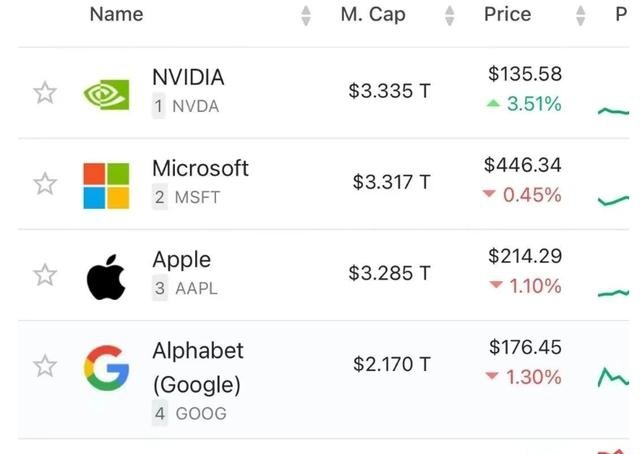Click the black Apple logo
Image resolution: width=640 pixels, height=454 pixels.
106,277
